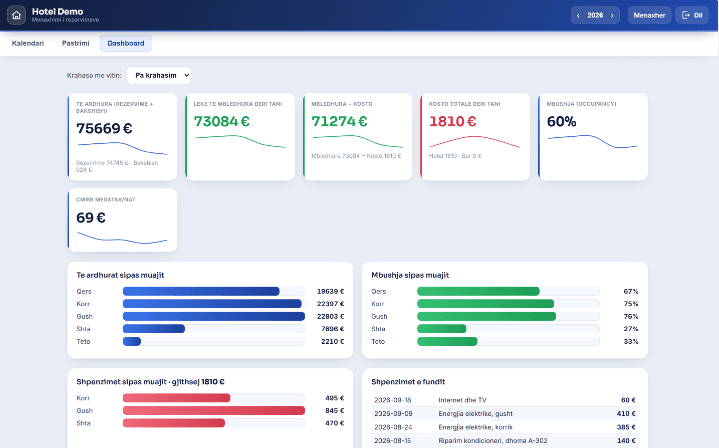The width and height of the screenshot is (719, 448).
Task: Click the 470 € Shta expense value
Action: click(335, 423)
